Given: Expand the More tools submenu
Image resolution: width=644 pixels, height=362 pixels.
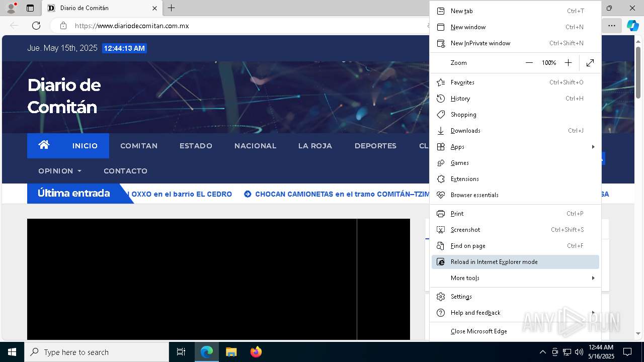Looking at the screenshot, I should (593, 278).
